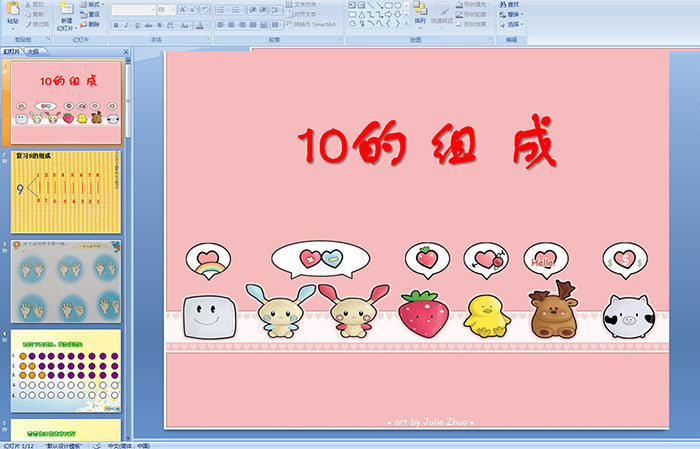
Task: Justify text alignment
Action: pos(253,25)
